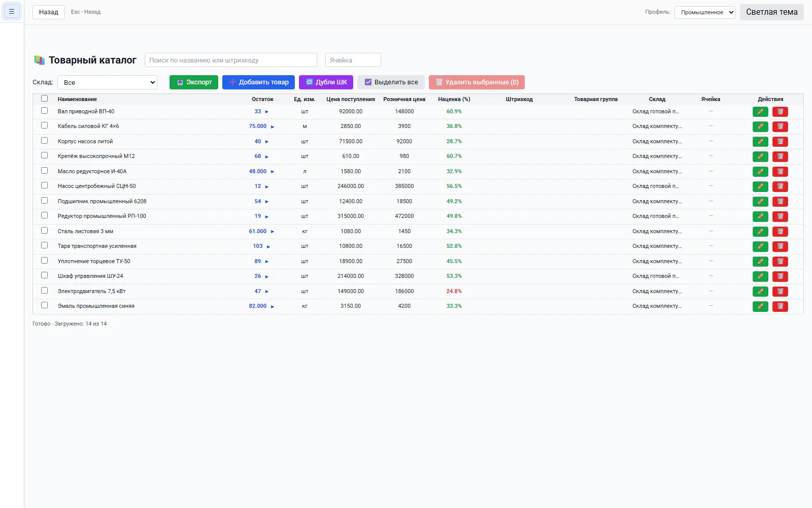Delete the Уплотнение торцевое ТУ-50 row
The width and height of the screenshot is (812, 508).
[780, 262]
